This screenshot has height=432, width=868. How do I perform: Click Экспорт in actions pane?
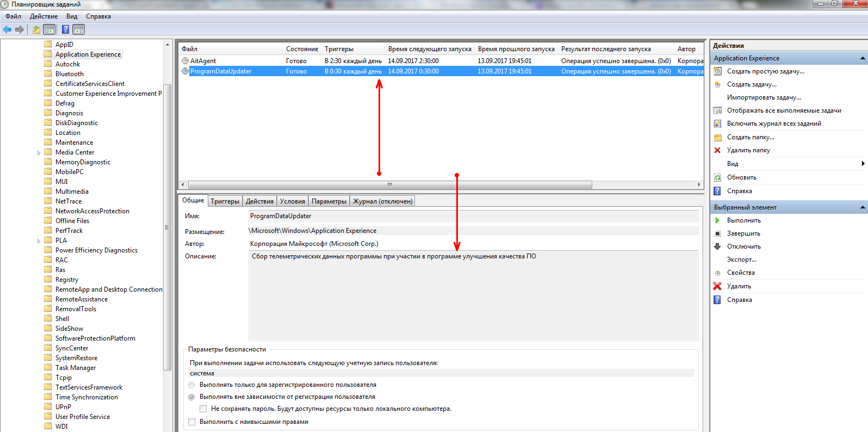click(x=741, y=260)
